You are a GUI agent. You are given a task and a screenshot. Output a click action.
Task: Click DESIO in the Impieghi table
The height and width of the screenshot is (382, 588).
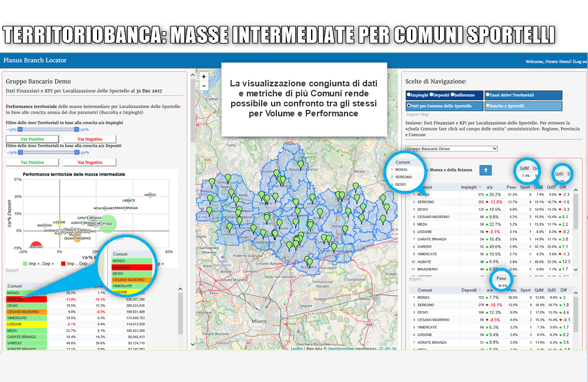[x=423, y=210]
